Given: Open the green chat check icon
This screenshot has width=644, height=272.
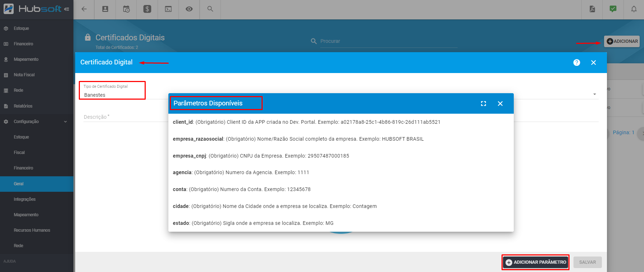Looking at the screenshot, I should tap(613, 9).
